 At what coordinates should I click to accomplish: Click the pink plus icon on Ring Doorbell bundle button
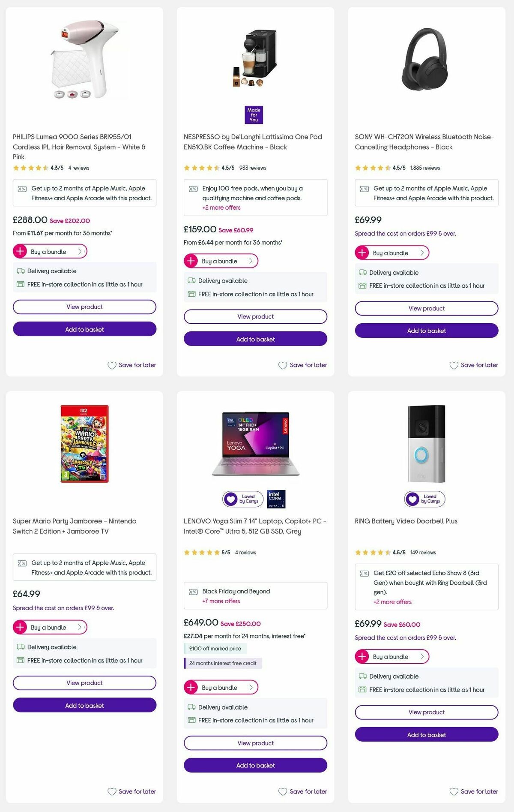(x=363, y=656)
